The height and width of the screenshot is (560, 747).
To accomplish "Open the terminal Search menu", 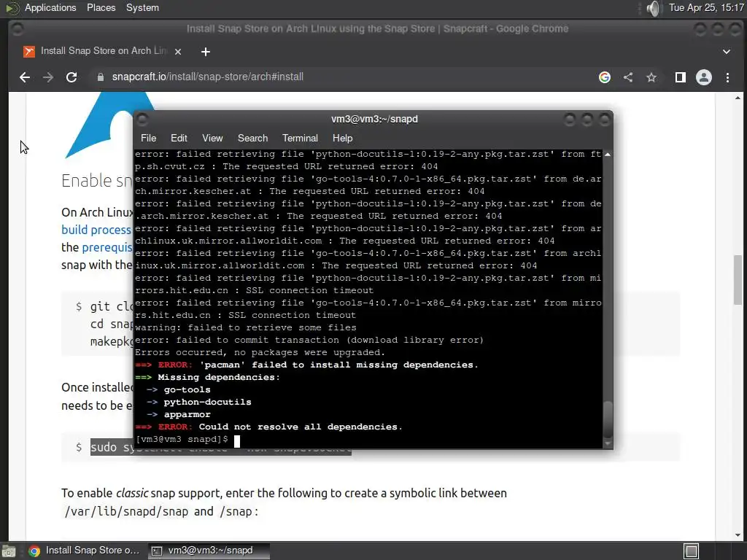I will (252, 138).
